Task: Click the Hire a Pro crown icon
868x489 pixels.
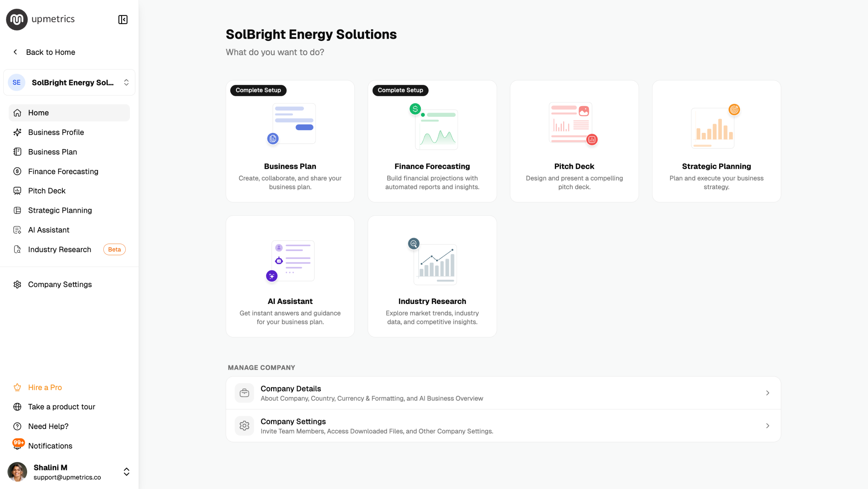Action: 17,387
